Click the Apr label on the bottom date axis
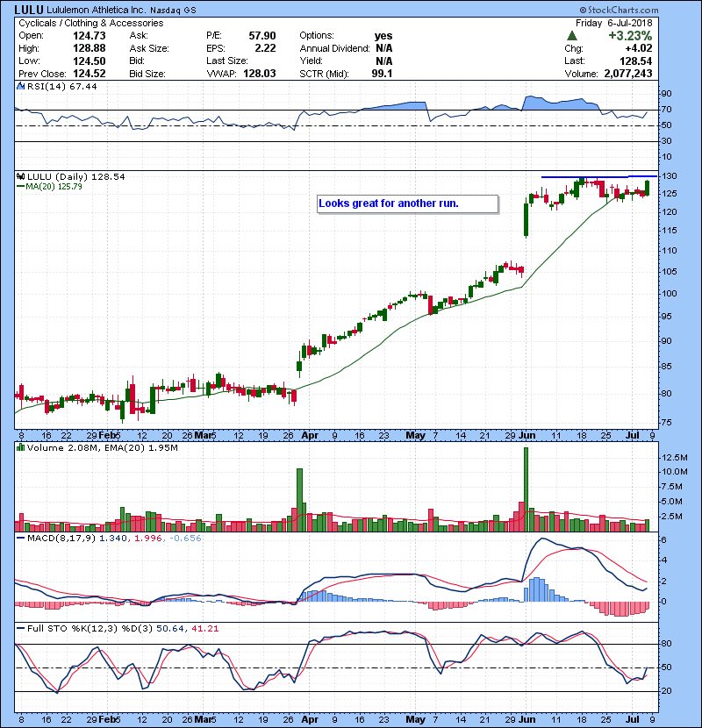This screenshot has width=702, height=728. [x=310, y=719]
